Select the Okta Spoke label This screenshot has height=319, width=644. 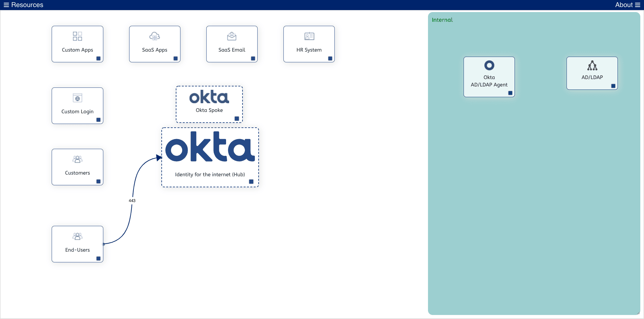point(209,110)
